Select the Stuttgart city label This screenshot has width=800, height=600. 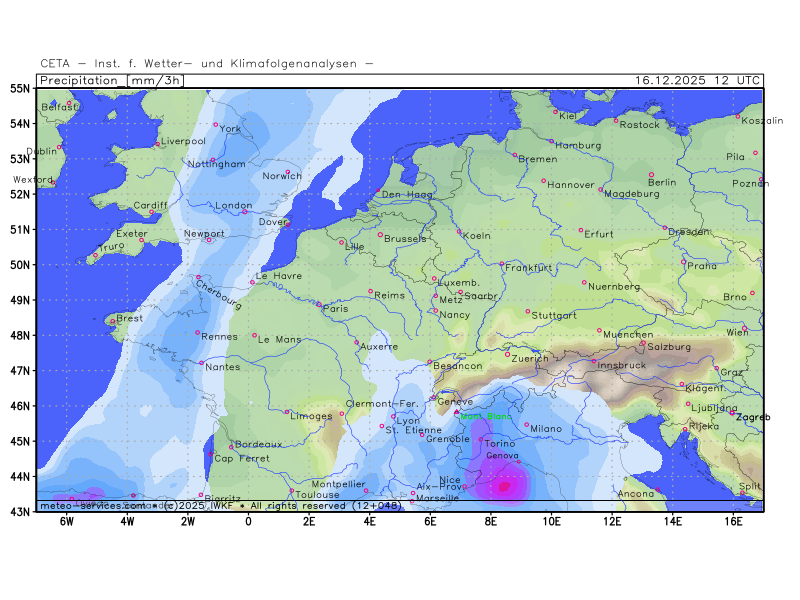pos(554,315)
